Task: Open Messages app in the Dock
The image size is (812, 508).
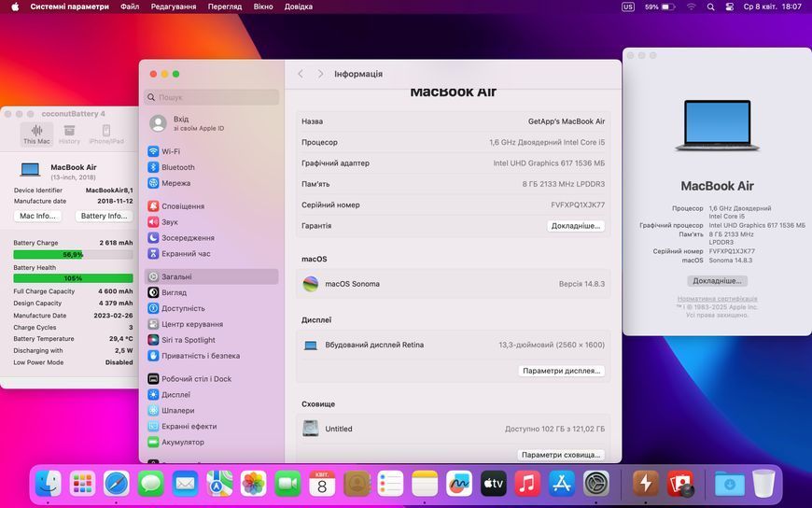Action: pyautogui.click(x=150, y=484)
